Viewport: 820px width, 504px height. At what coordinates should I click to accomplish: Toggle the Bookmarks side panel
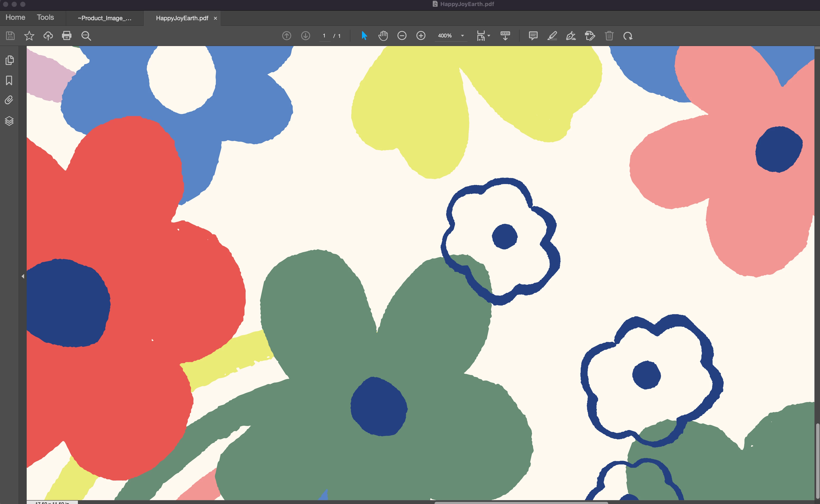click(x=9, y=80)
